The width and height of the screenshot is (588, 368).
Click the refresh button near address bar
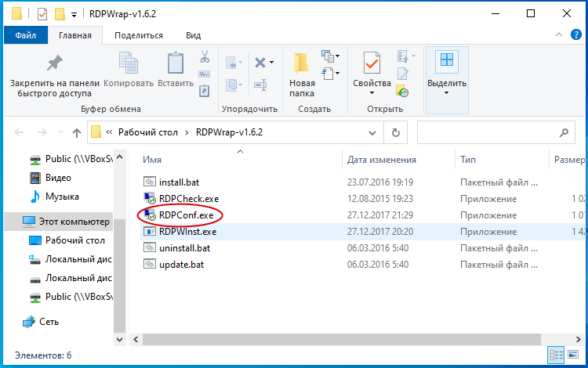(396, 132)
